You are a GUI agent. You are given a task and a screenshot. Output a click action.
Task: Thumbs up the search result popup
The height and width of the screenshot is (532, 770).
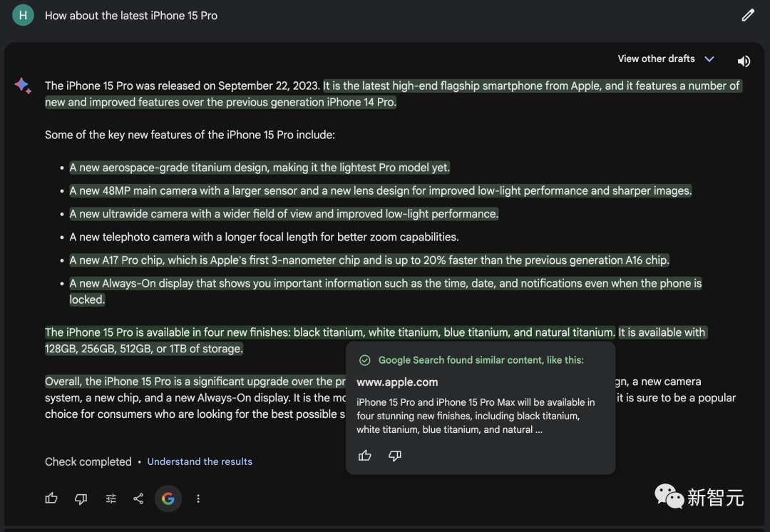(365, 456)
